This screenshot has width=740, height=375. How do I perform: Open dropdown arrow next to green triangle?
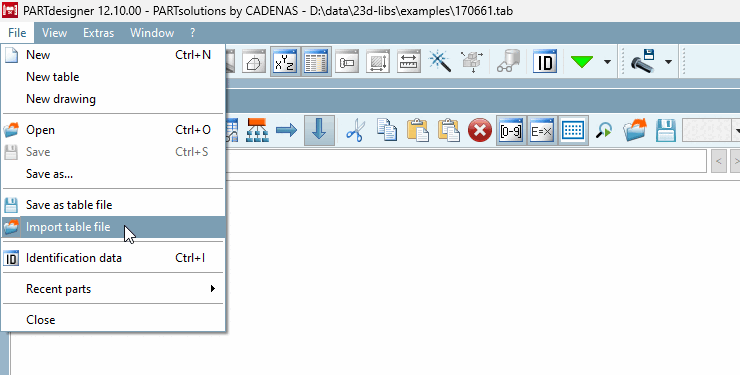(607, 62)
